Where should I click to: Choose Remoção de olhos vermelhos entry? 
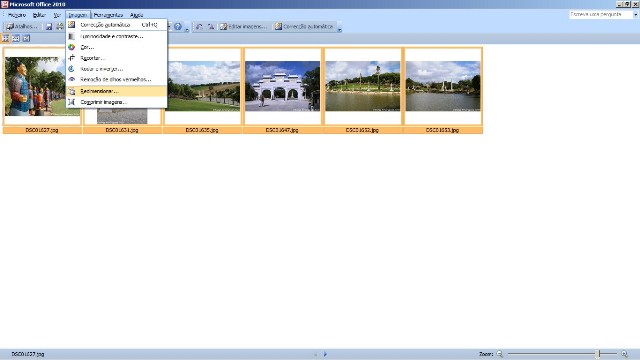click(x=117, y=80)
